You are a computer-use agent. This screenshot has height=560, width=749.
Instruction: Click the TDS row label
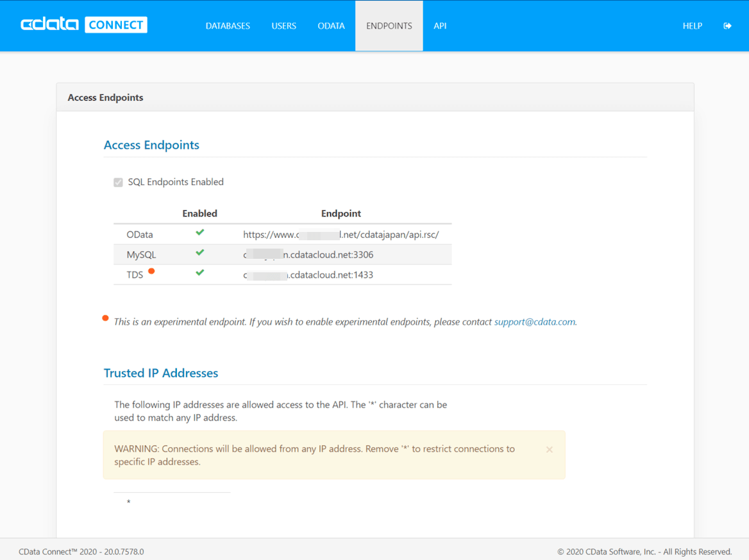point(134,274)
